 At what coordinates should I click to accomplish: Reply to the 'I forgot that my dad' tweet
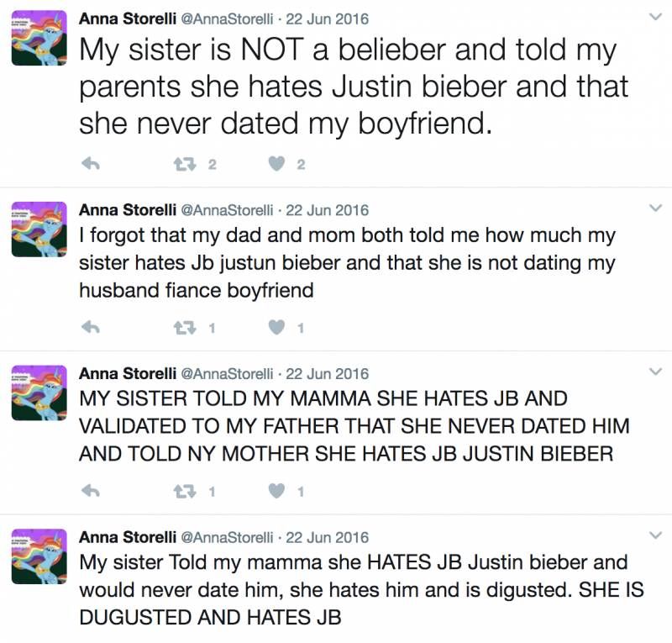(91, 328)
